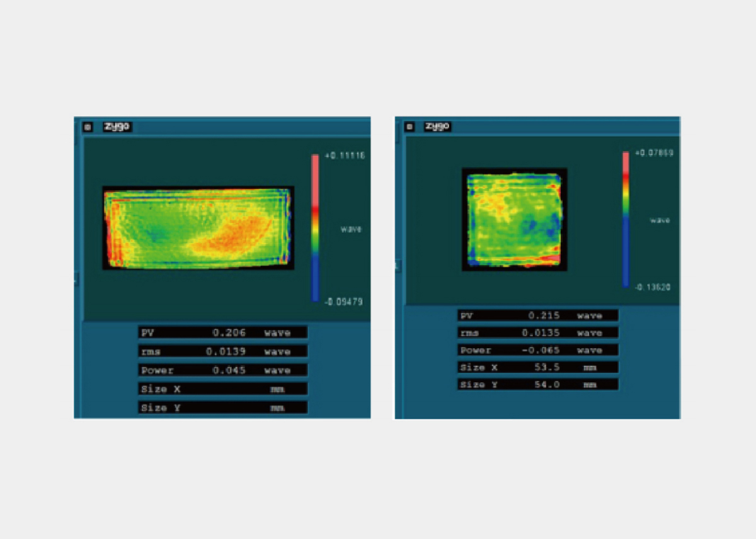This screenshot has height=539, width=756.
Task: Select the Power 0.045 wave field
Action: click(223, 370)
